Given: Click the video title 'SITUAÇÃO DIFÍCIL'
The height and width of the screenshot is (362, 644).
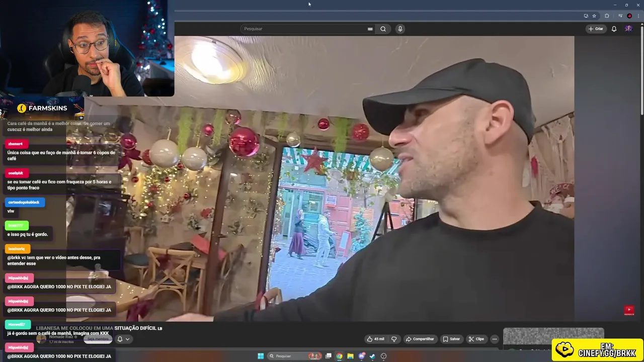Looking at the screenshot, I should tap(135, 328).
